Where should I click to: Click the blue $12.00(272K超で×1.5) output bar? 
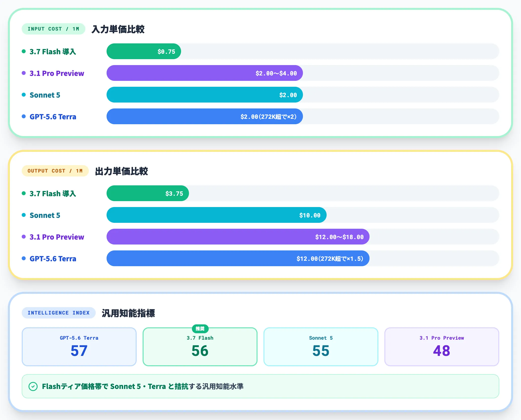coord(238,258)
